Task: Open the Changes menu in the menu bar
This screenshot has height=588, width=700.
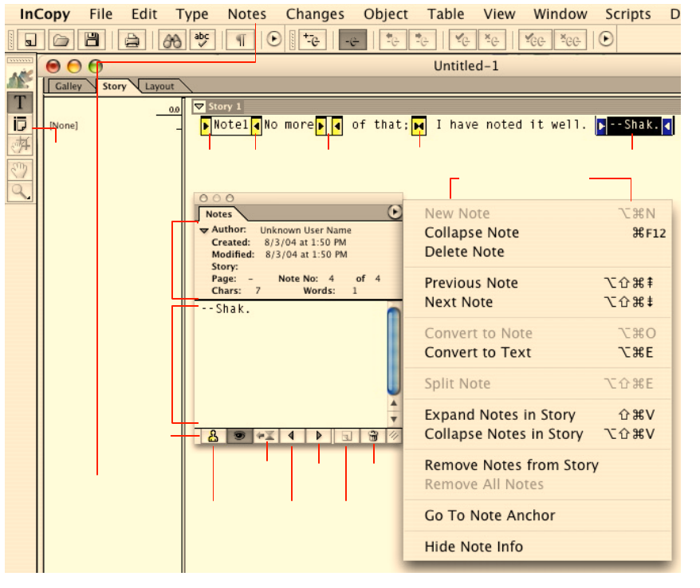Action: coord(315,14)
